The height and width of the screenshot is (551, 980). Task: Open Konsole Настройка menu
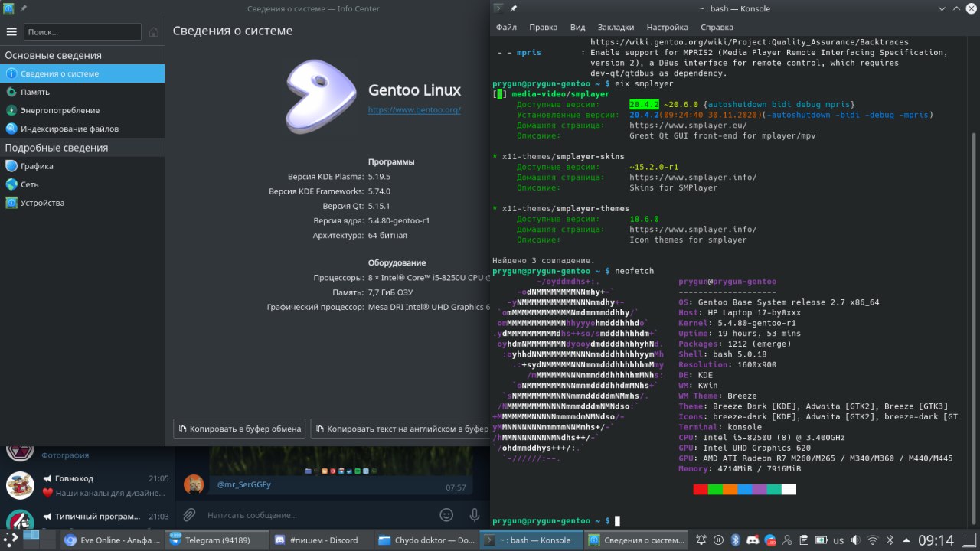coord(667,27)
